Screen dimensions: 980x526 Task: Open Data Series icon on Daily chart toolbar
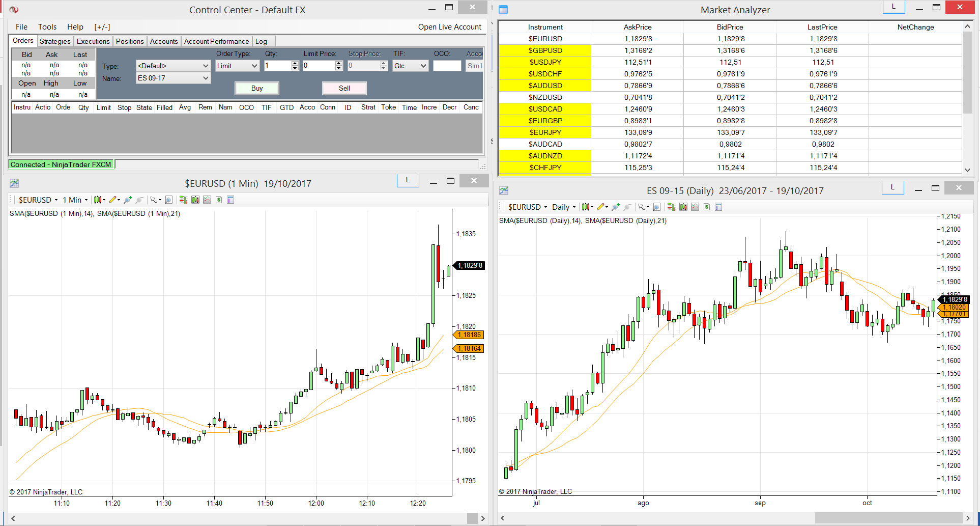coord(683,207)
